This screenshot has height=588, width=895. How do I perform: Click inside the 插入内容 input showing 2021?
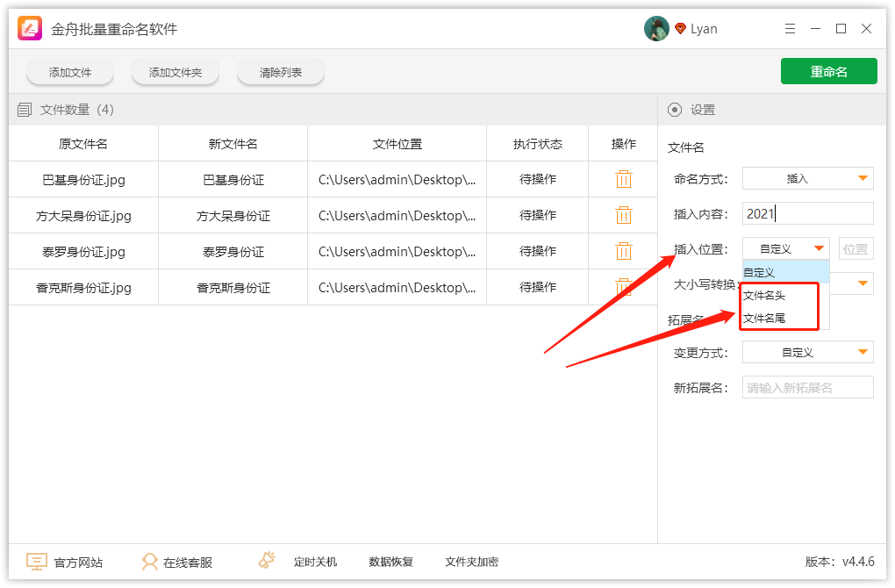click(806, 212)
